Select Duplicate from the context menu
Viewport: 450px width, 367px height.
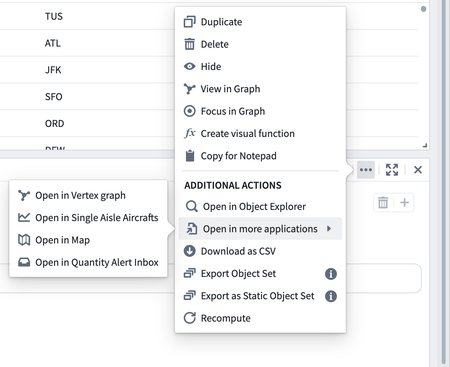pos(260,22)
